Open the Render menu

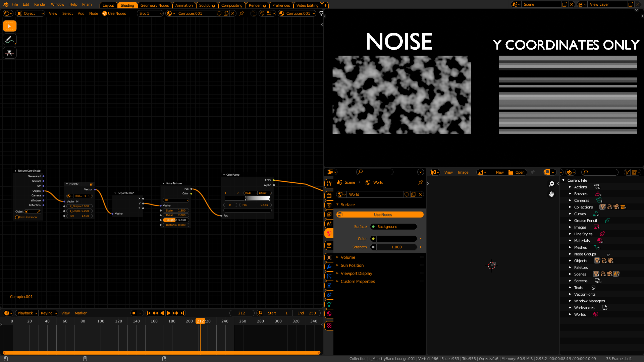[x=40, y=4]
